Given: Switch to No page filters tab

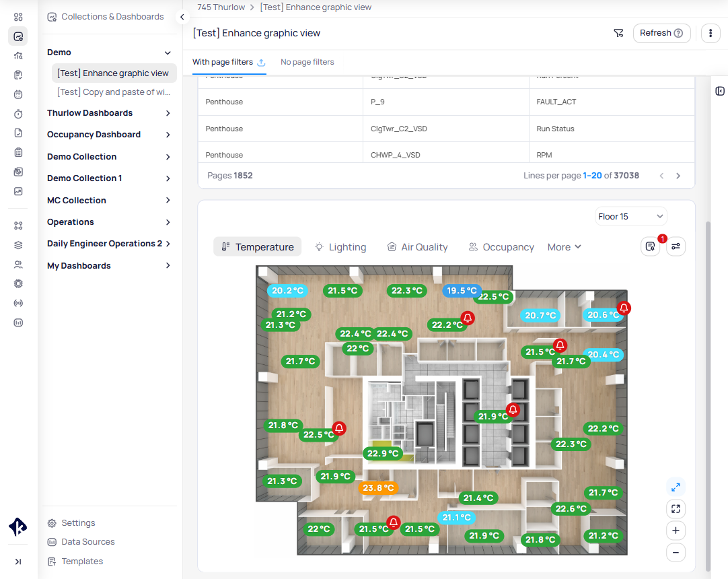Looking at the screenshot, I should 307,62.
